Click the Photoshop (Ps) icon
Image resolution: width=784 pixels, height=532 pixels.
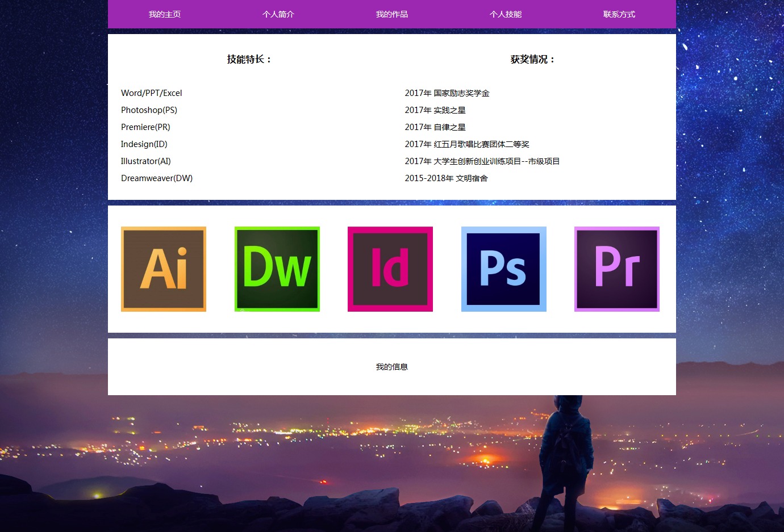click(x=504, y=269)
